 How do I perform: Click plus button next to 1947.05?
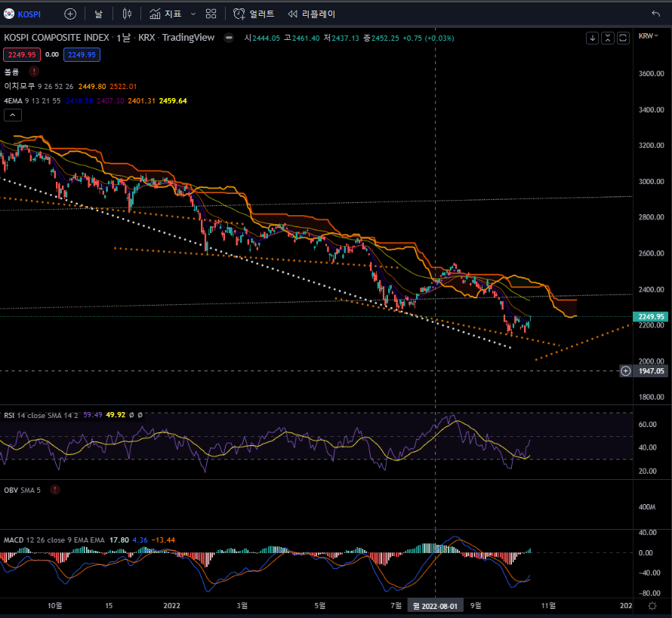[x=626, y=371]
